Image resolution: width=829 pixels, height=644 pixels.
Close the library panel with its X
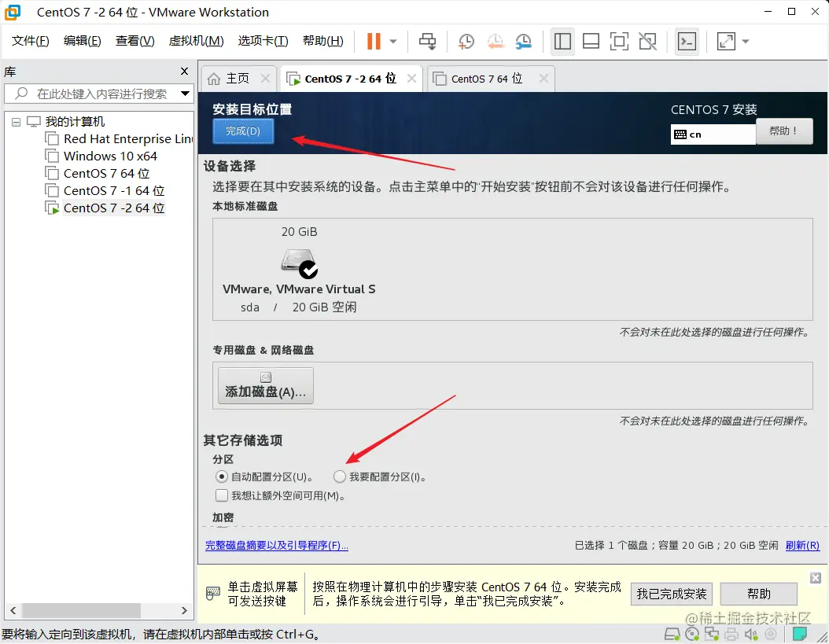184,72
